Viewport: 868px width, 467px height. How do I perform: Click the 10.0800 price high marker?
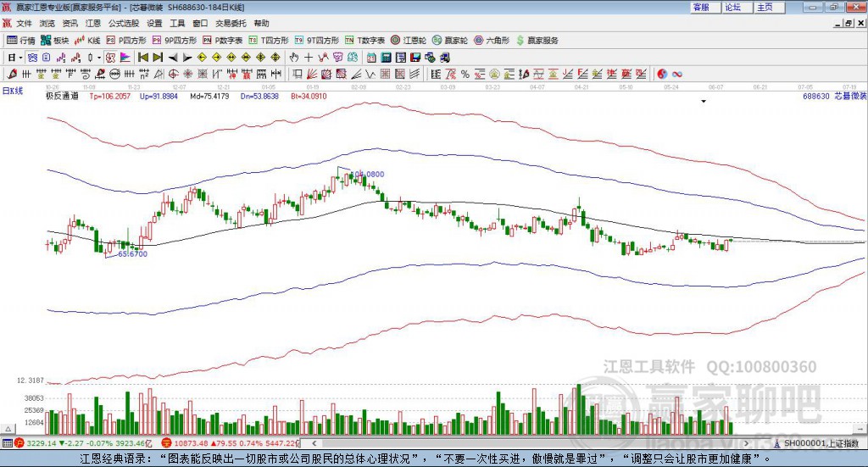(x=370, y=174)
